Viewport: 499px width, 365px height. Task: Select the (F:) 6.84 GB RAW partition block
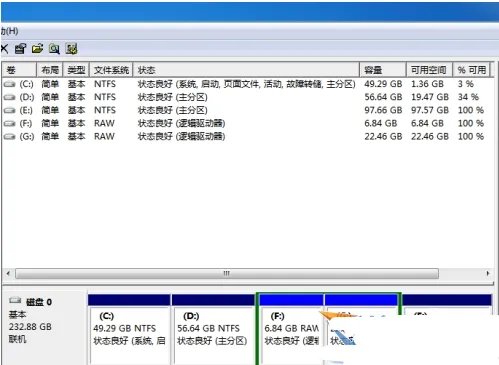pyautogui.click(x=291, y=329)
